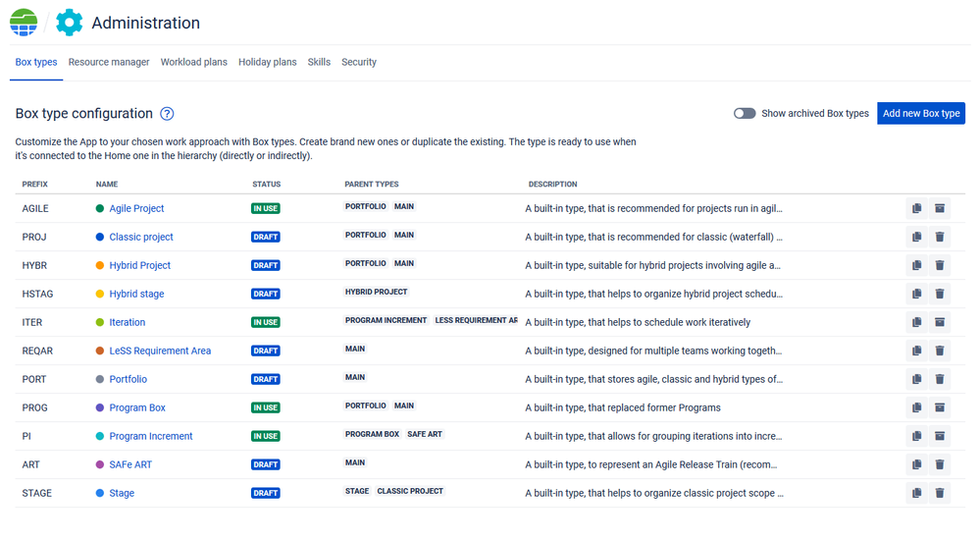This screenshot has height=541, width=980.
Task: Duplicate the LeSS Requirement Area type
Action: (916, 351)
